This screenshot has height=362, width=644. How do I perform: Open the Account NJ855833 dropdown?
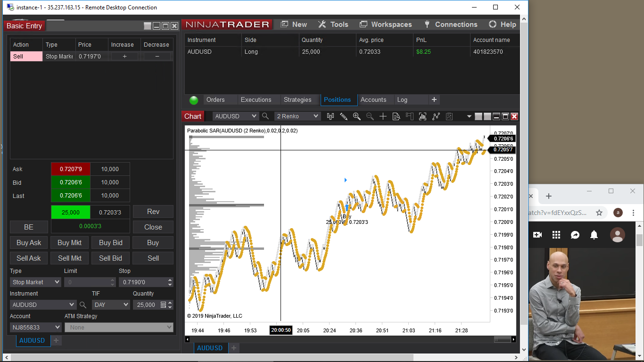[36, 327]
